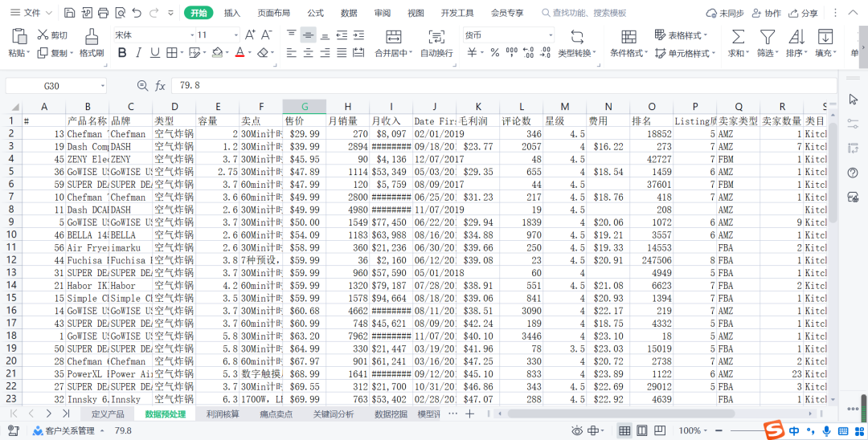This screenshot has height=440, width=868.
Task: Open the font size dropdown showing 11
Action: [235, 35]
